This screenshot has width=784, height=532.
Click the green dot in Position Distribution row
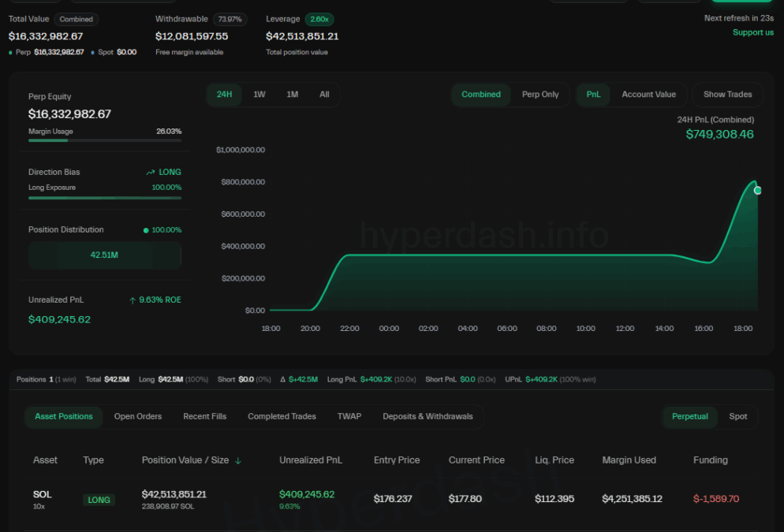pos(146,230)
